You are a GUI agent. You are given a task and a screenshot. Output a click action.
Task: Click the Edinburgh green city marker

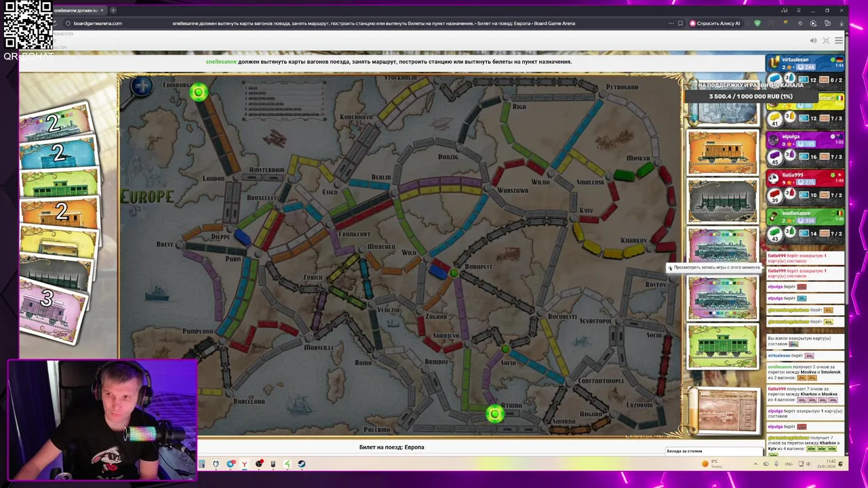tap(199, 93)
